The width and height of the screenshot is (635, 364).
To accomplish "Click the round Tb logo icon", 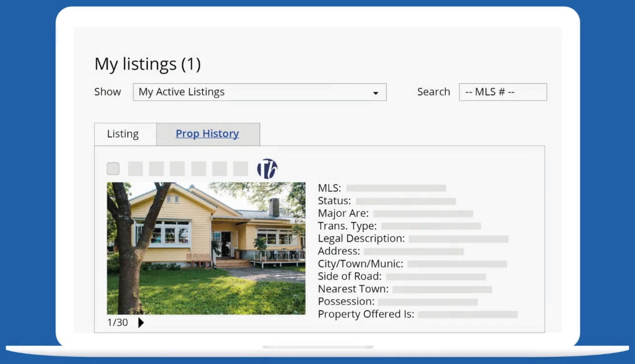I will pyautogui.click(x=267, y=169).
